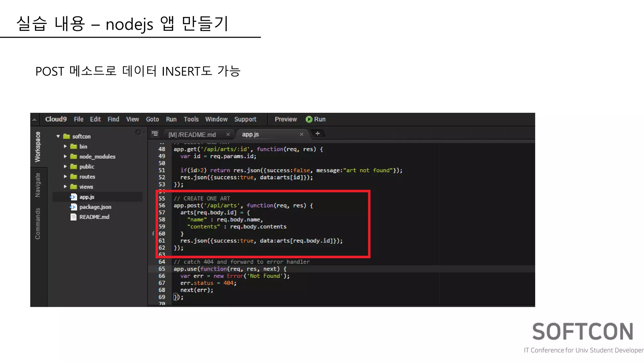Collapse the menu bar with the up arrow
Image resolution: width=644 pixels, height=362 pixels.
(x=35, y=120)
